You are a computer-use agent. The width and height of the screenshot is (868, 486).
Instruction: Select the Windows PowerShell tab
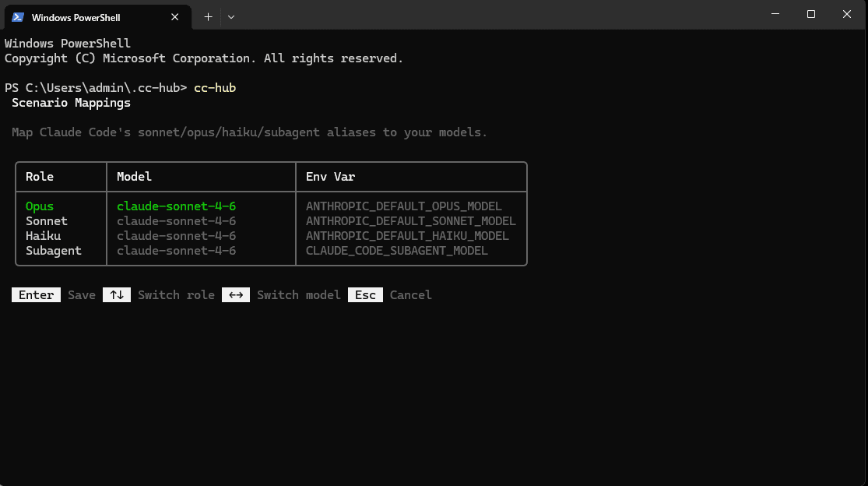tap(98, 17)
